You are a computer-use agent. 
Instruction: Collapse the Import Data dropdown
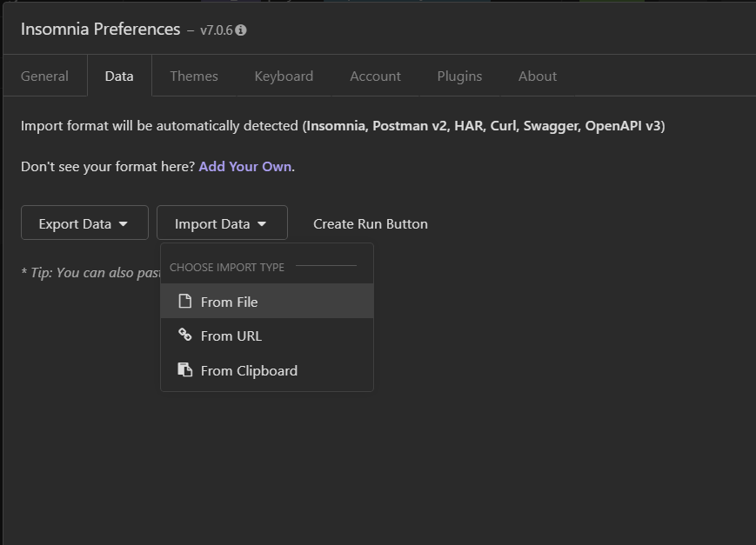point(222,223)
